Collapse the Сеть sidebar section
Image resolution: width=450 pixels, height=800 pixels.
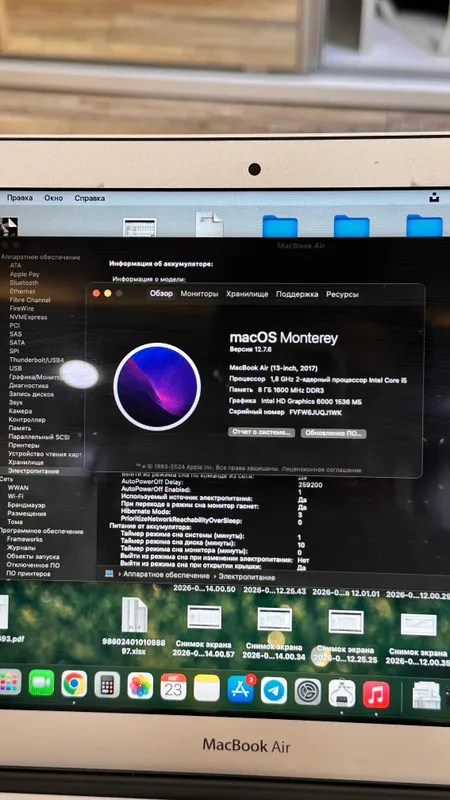[x=7, y=479]
